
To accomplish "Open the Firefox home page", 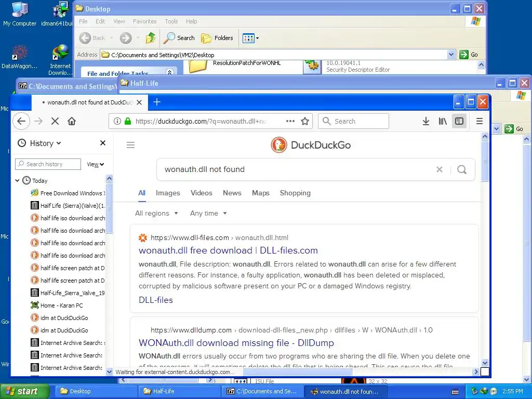I will coord(72,121).
